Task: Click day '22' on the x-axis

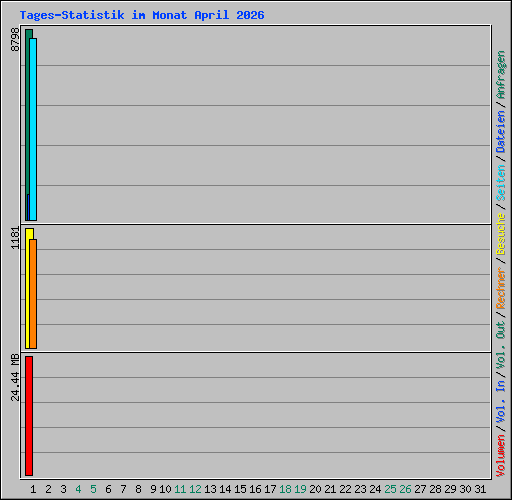Action: (345, 489)
